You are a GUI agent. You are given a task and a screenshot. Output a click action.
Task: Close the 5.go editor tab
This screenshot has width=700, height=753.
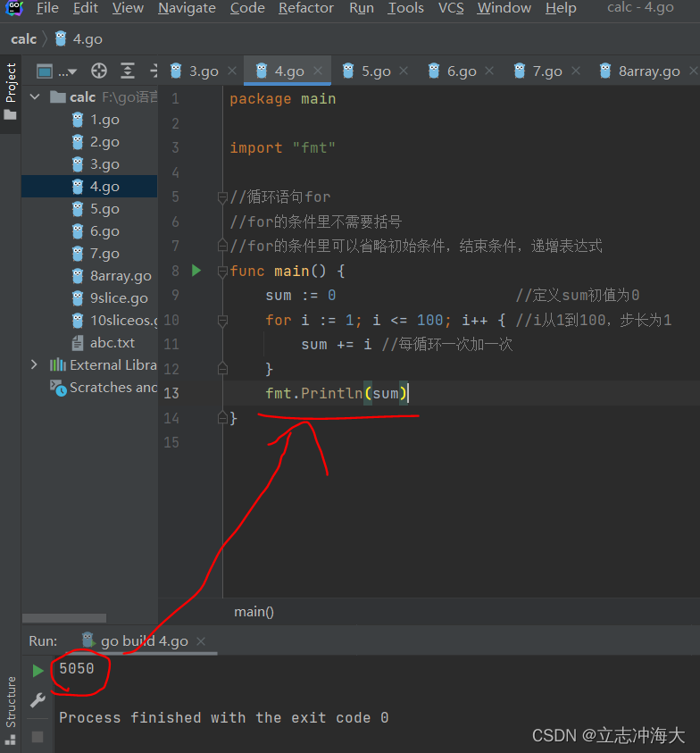(x=404, y=71)
